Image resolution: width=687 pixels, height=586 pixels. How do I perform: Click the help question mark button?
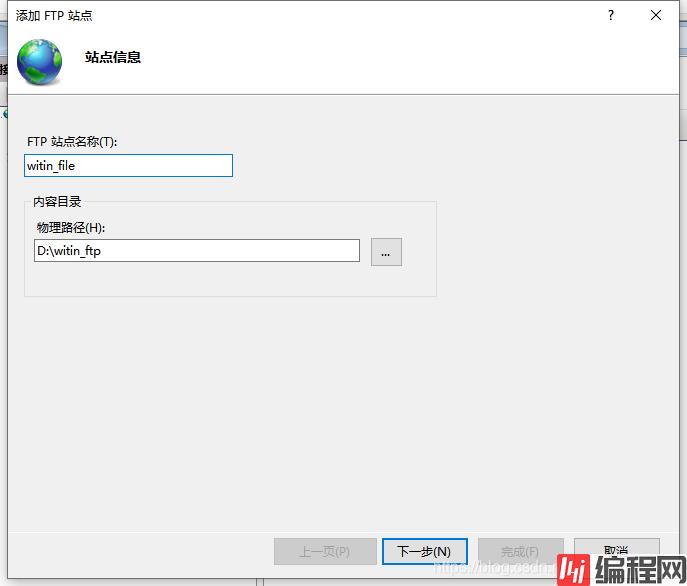coord(610,15)
